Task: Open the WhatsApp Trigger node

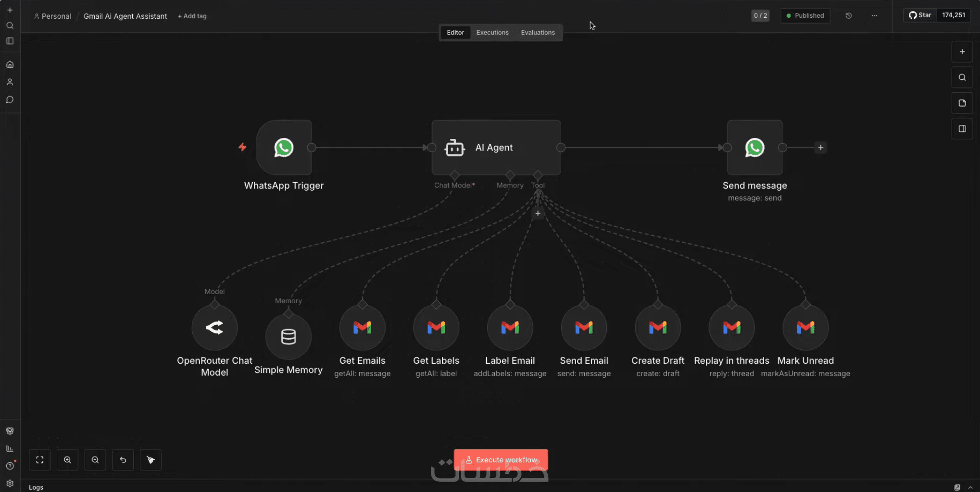Action: 284,148
